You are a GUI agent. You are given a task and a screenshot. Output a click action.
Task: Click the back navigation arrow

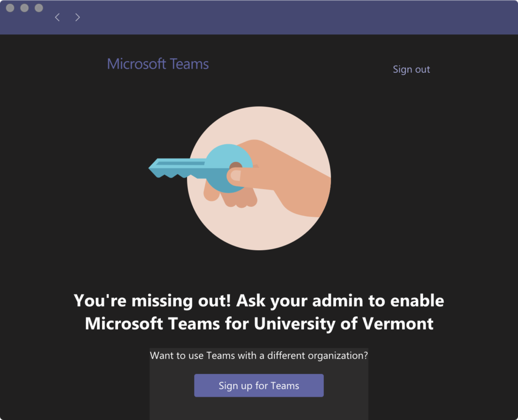click(x=57, y=17)
